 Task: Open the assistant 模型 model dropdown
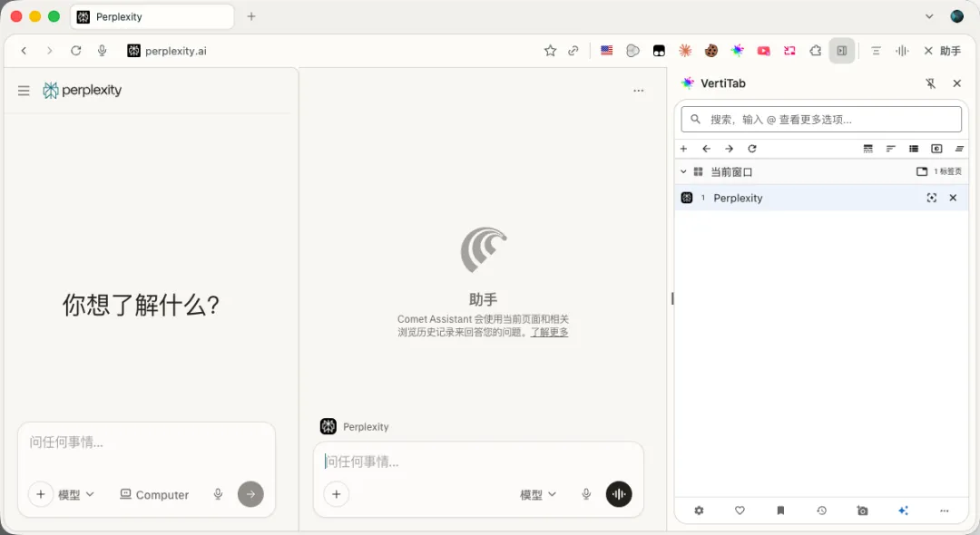(537, 494)
